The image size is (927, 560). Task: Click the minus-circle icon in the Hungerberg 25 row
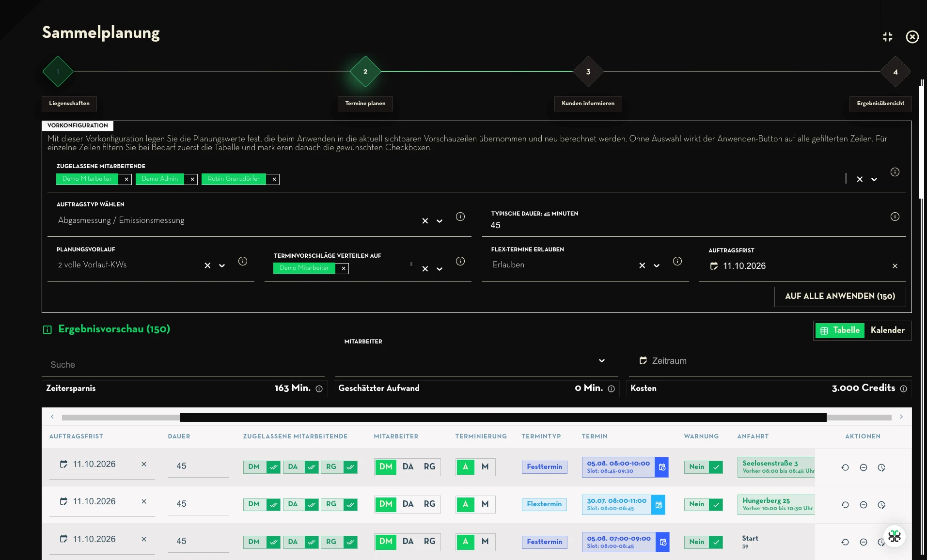[864, 505]
